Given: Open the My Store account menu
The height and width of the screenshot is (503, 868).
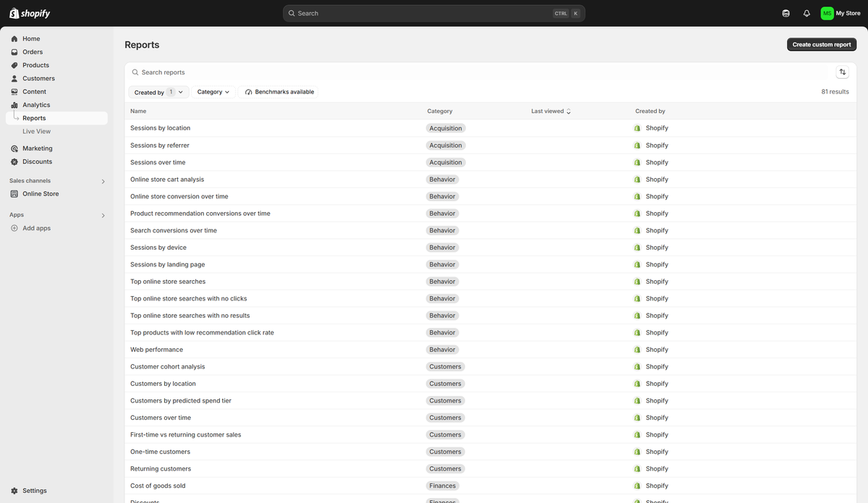Looking at the screenshot, I should tap(841, 13).
